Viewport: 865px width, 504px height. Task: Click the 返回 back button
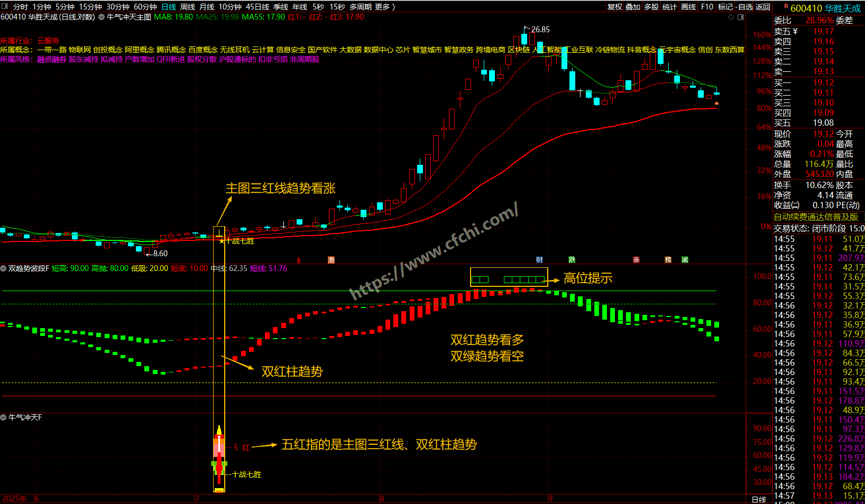pos(763,7)
